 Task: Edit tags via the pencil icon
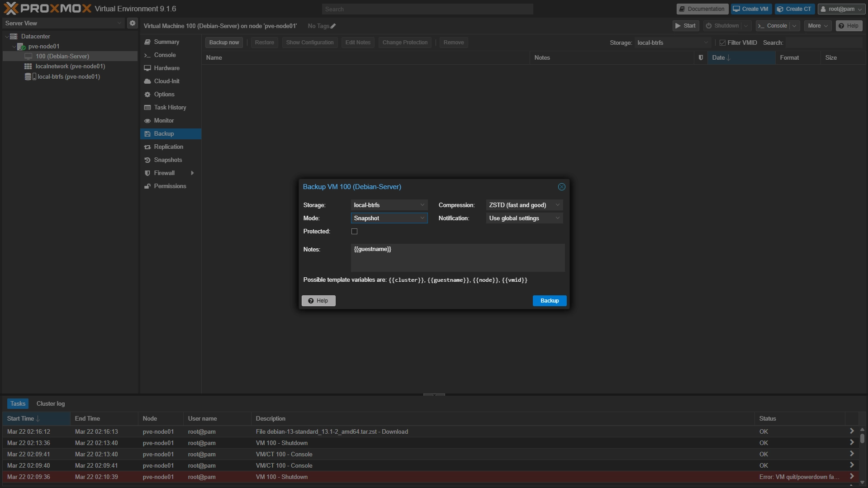coord(333,26)
